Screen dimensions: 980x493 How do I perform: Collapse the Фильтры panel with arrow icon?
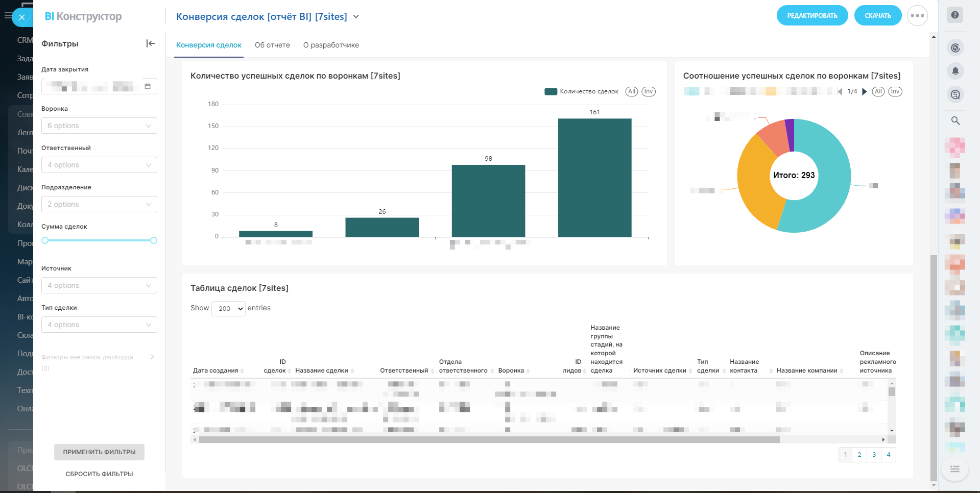coord(151,43)
